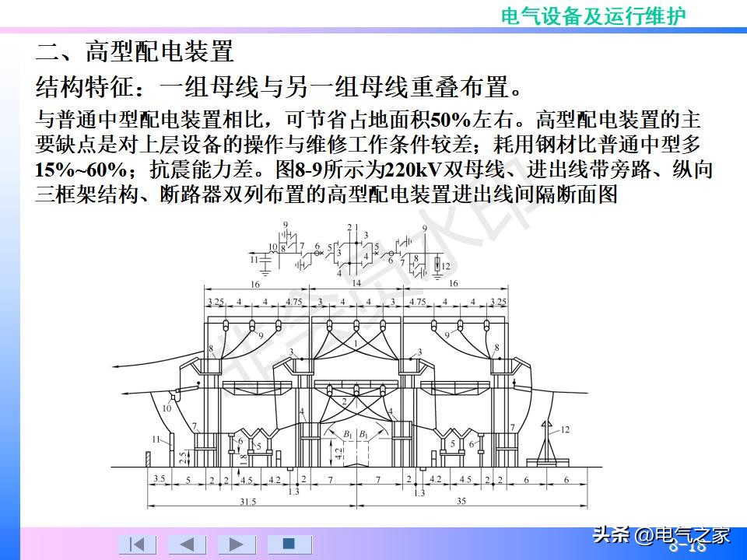Click the page number 8-18
The width and height of the screenshot is (747, 560).
click(686, 548)
